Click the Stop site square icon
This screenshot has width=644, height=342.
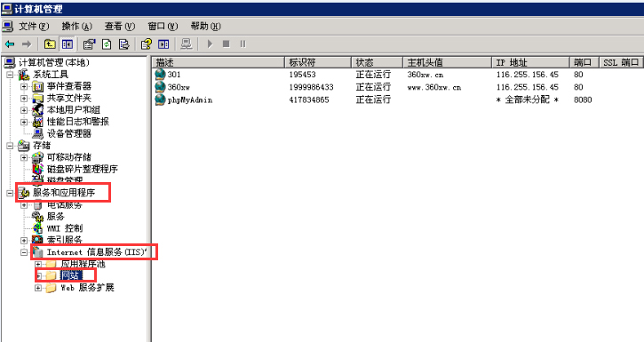coord(226,44)
